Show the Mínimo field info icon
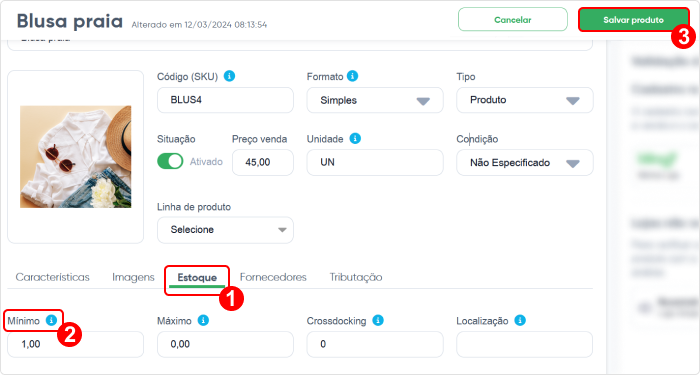The image size is (700, 375). pyautogui.click(x=51, y=321)
